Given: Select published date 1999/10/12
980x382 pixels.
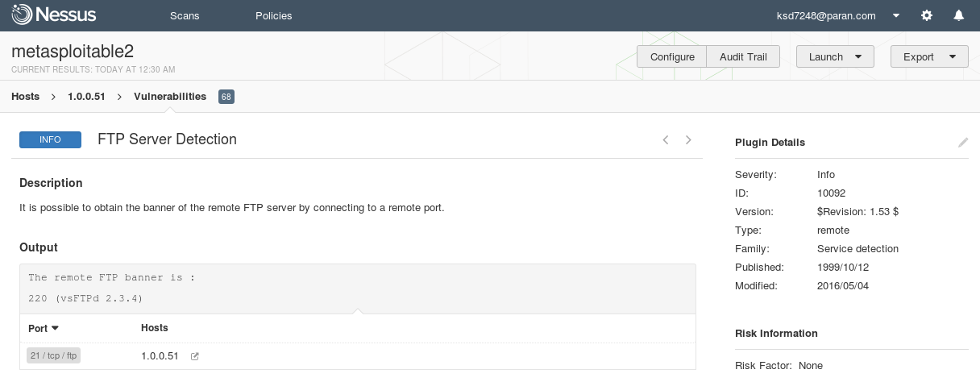Looking at the screenshot, I should [x=843, y=267].
